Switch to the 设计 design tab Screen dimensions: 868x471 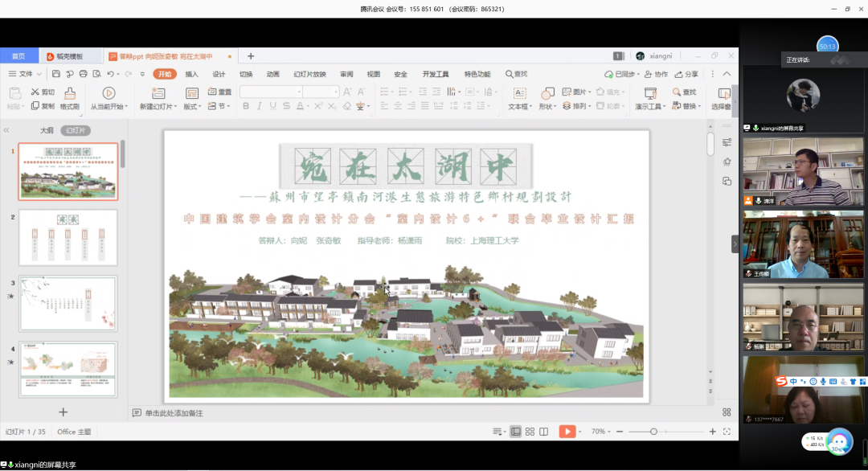coord(219,74)
